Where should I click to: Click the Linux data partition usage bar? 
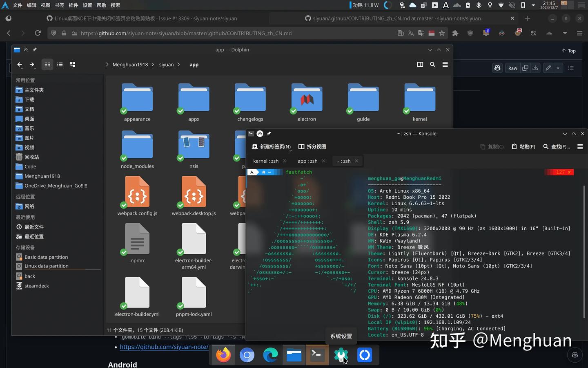point(61,270)
